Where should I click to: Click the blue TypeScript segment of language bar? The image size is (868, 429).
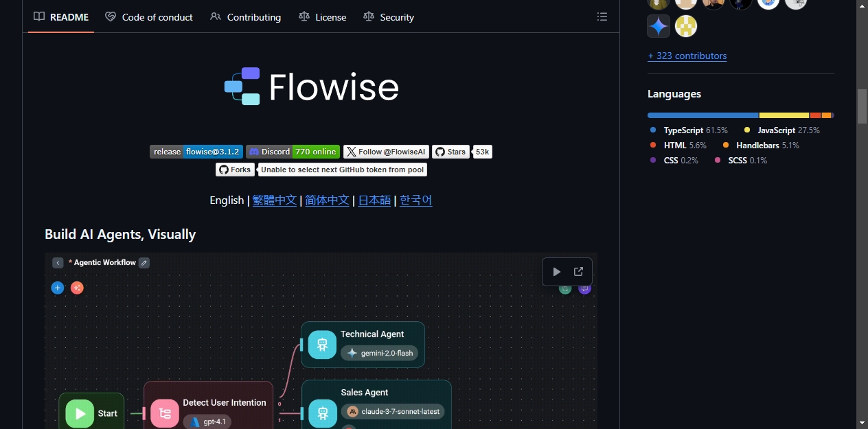(x=703, y=115)
